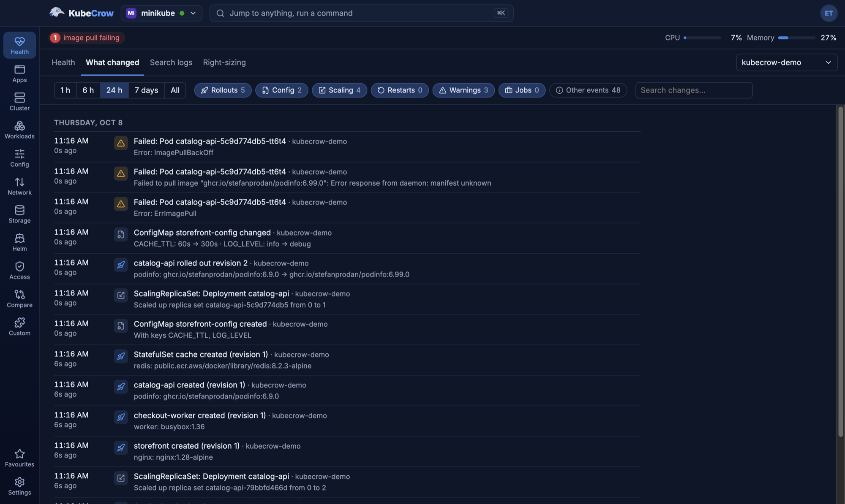Select the 6 h time range
Viewport: 845px width, 504px height.
click(88, 90)
